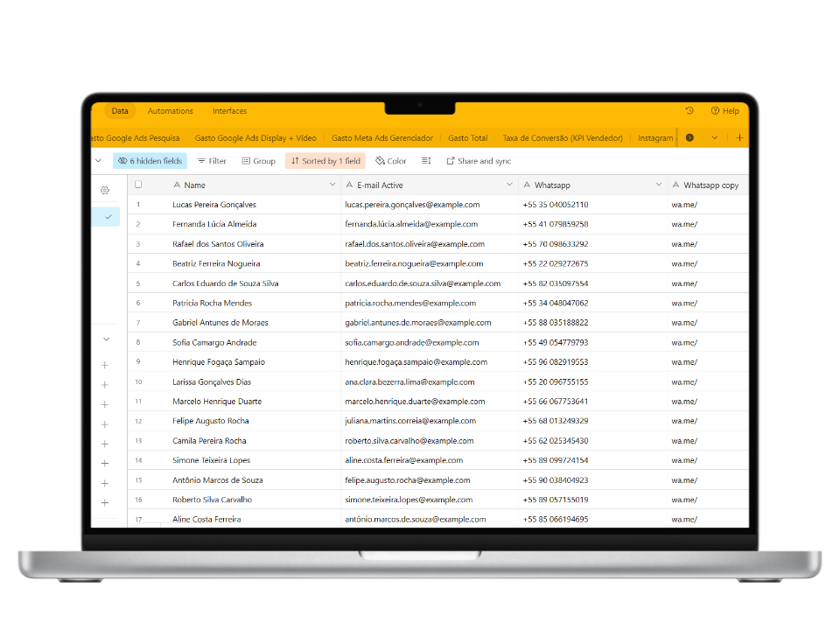This screenshot has height=630, width=840.
Task: Open the Sorted by 1 field option
Action: point(325,161)
